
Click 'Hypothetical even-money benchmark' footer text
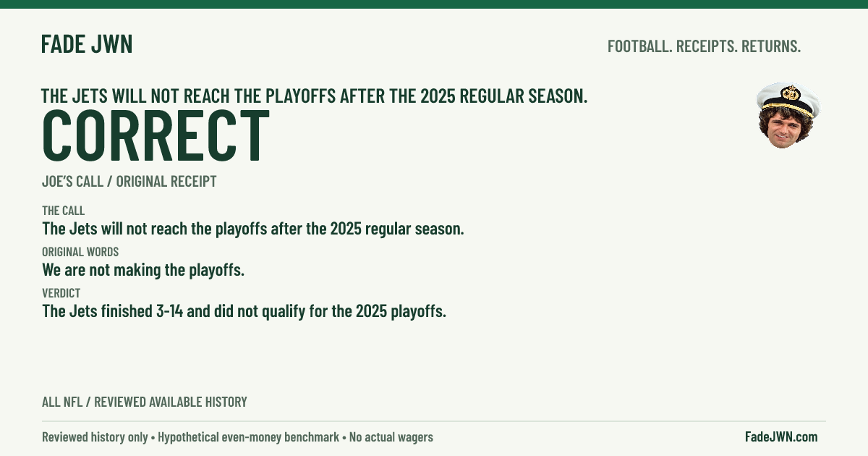click(250, 437)
